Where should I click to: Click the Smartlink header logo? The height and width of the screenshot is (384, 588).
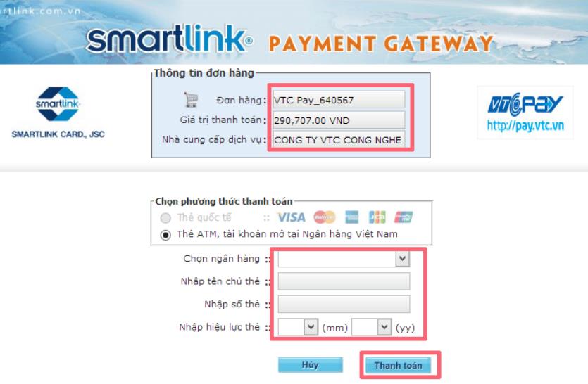pyautogui.click(x=170, y=39)
